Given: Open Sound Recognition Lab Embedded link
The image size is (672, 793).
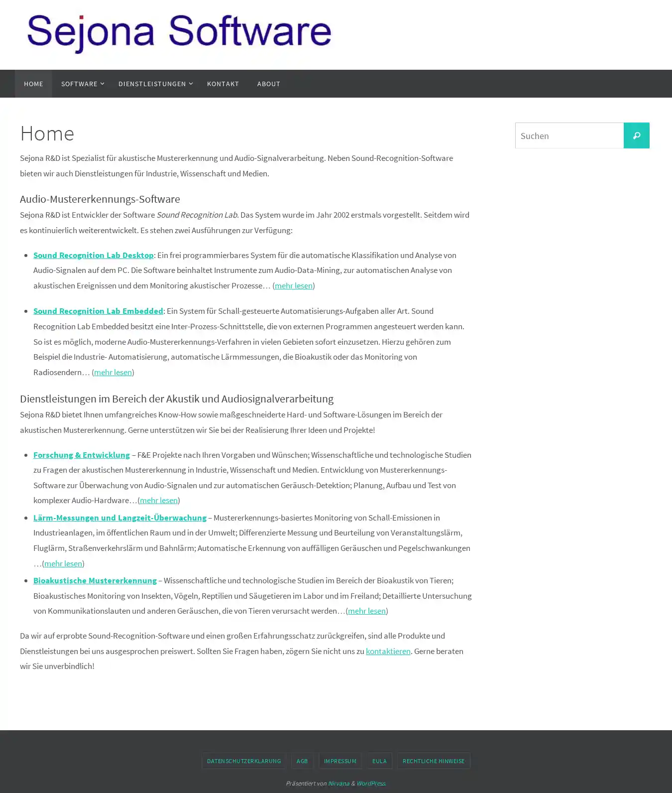Looking at the screenshot, I should click(98, 311).
